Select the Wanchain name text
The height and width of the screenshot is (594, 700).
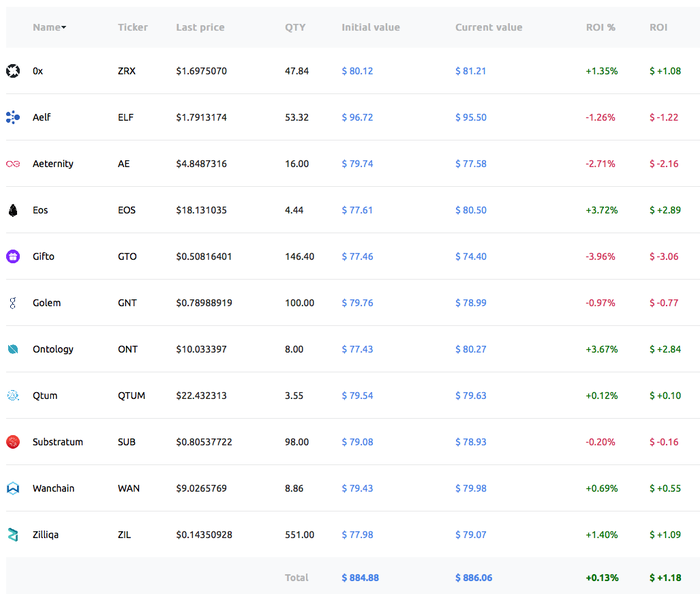click(53, 488)
